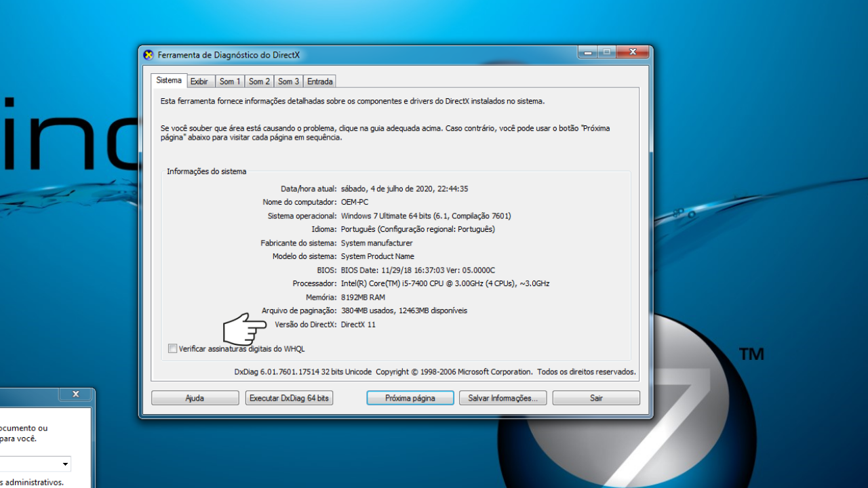Click the 8192MB RAM memory value
Viewport: 868px width, 488px height.
click(363, 298)
